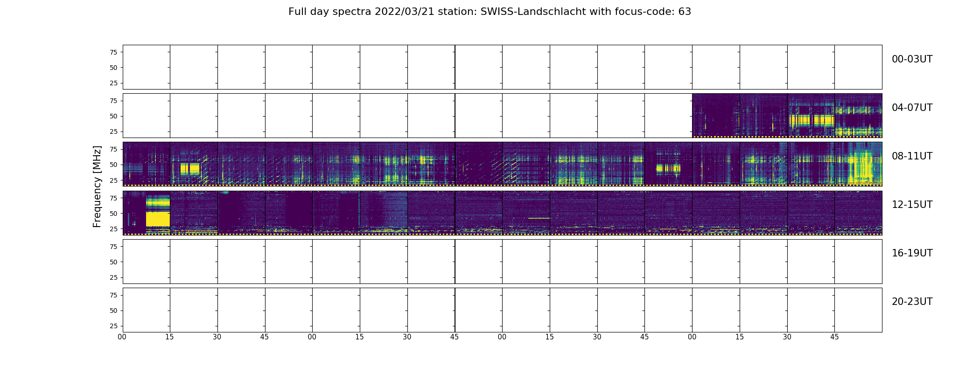Click the yellow block near 08:20 in 08-11UT row
The width and height of the screenshot is (980, 373).
point(190,169)
